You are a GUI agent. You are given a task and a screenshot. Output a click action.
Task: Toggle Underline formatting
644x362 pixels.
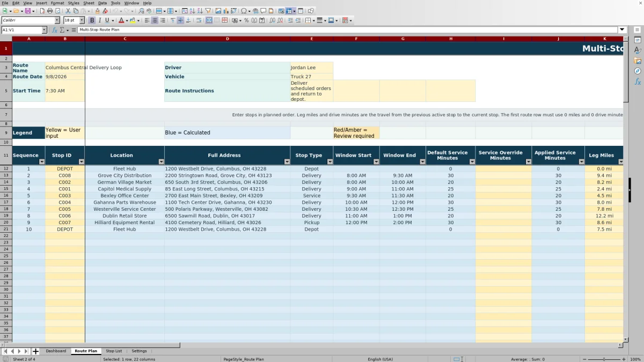107,20
